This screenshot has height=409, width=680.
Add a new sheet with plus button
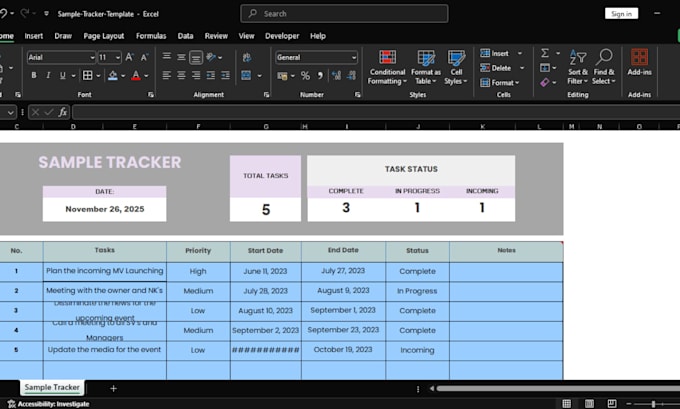point(113,388)
